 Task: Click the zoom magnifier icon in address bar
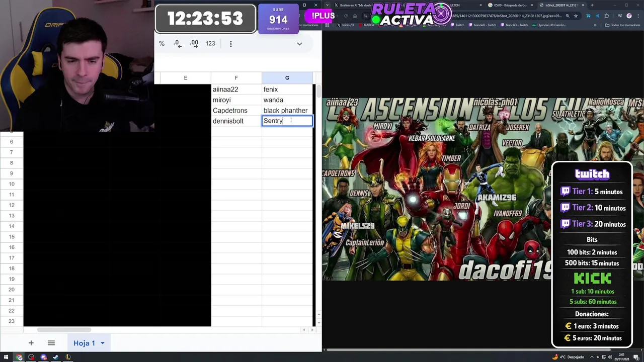point(568,16)
